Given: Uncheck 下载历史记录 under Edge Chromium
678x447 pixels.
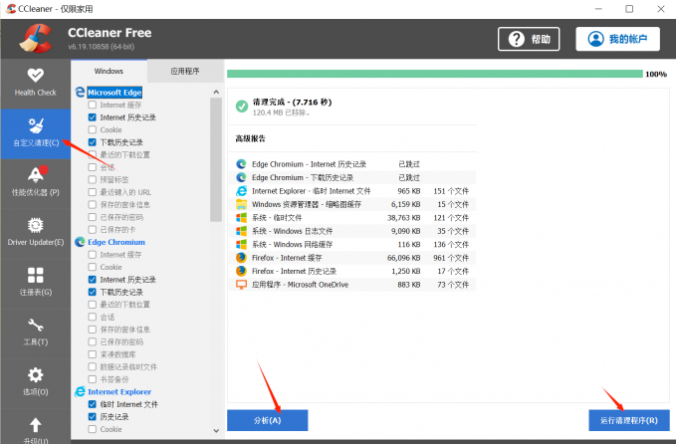Looking at the screenshot, I should click(92, 292).
